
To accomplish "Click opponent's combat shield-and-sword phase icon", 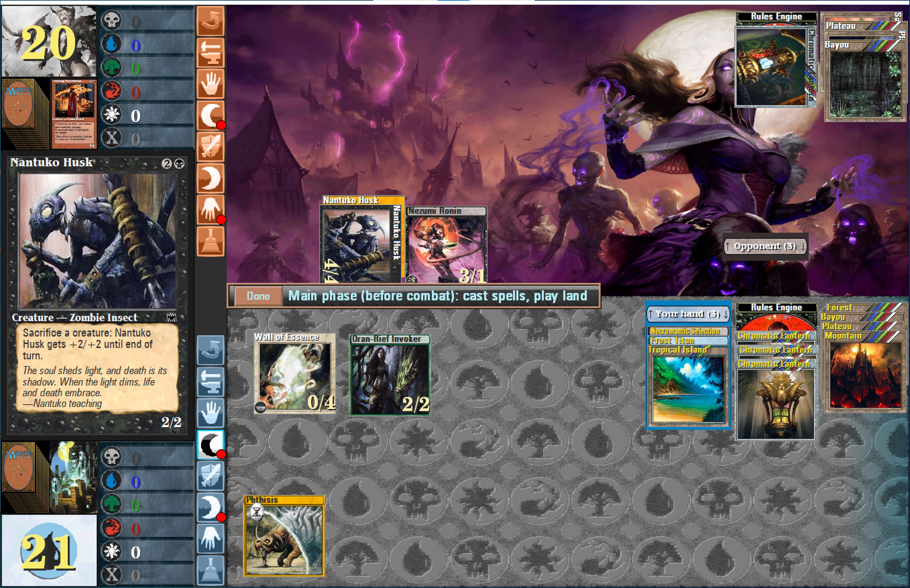I will (x=211, y=146).
